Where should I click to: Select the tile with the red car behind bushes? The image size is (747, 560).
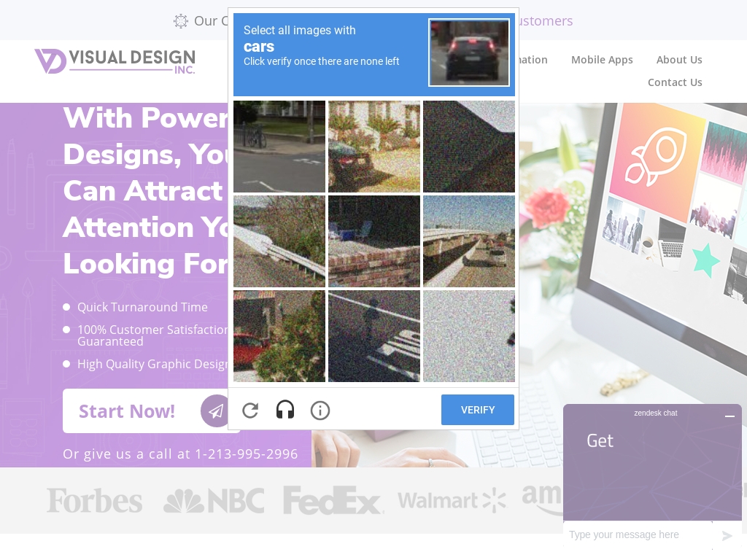pos(279,336)
